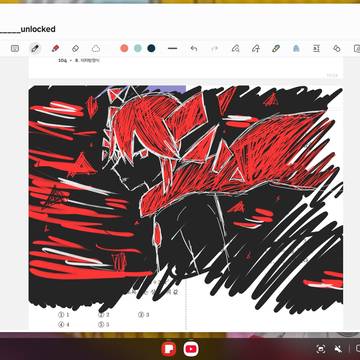Open the pen stroke thickness selector
360x360 pixels.
(173, 49)
